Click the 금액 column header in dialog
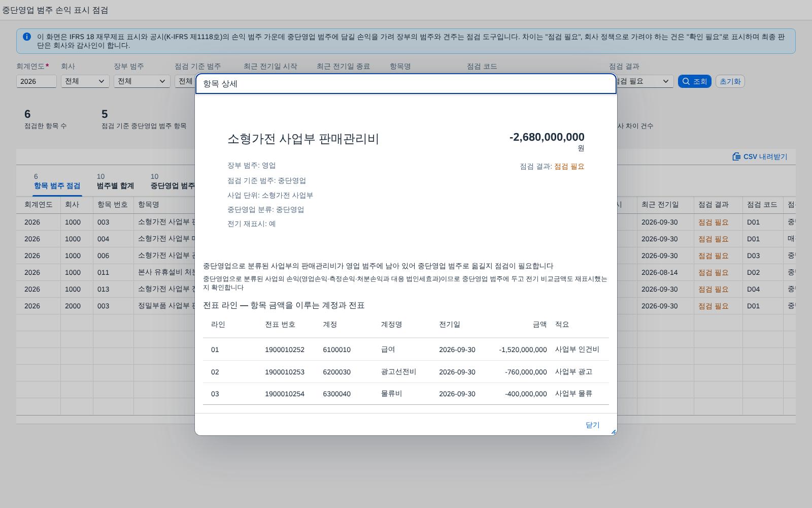Image resolution: width=812 pixels, height=508 pixels. pos(539,324)
